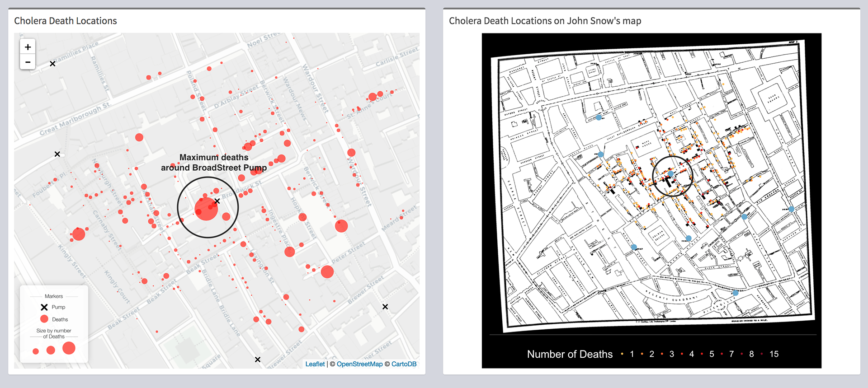Open the CartoDB attribution link
The width and height of the screenshot is (868, 388).
(x=404, y=364)
